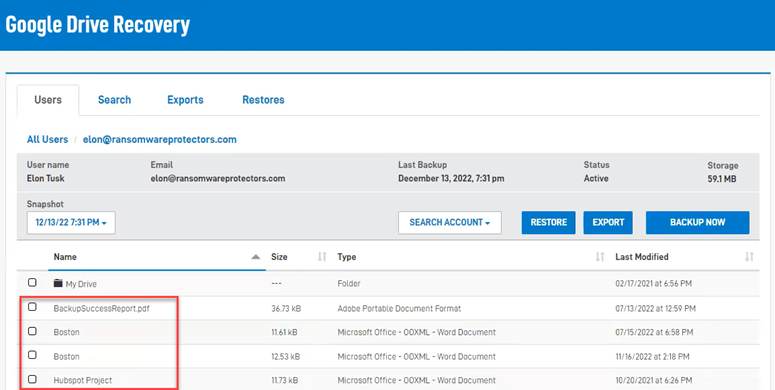
Task: Select BackupSuccessReport.pdf checkbox
Action: [32, 307]
